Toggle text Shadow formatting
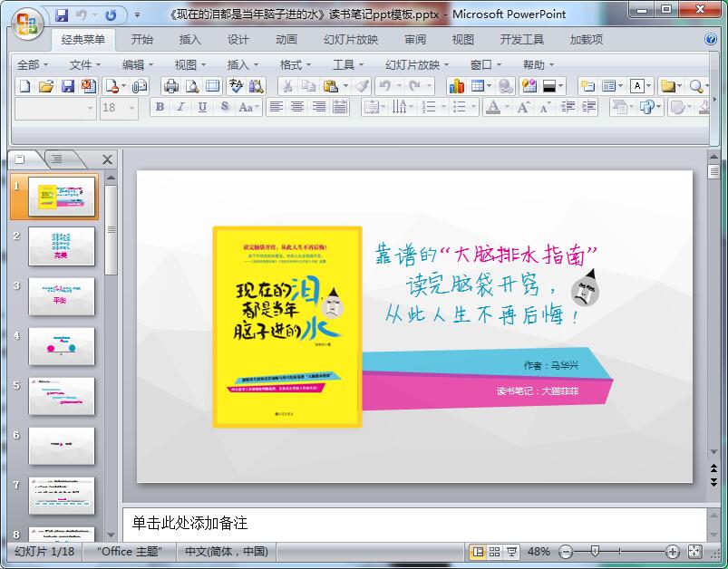Screen dimensions: 728x569 coord(224,107)
